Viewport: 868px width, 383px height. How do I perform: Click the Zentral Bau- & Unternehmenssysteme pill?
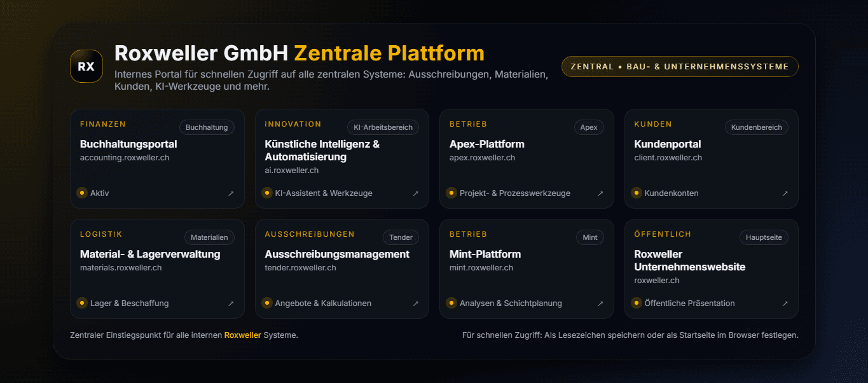pyautogui.click(x=679, y=66)
